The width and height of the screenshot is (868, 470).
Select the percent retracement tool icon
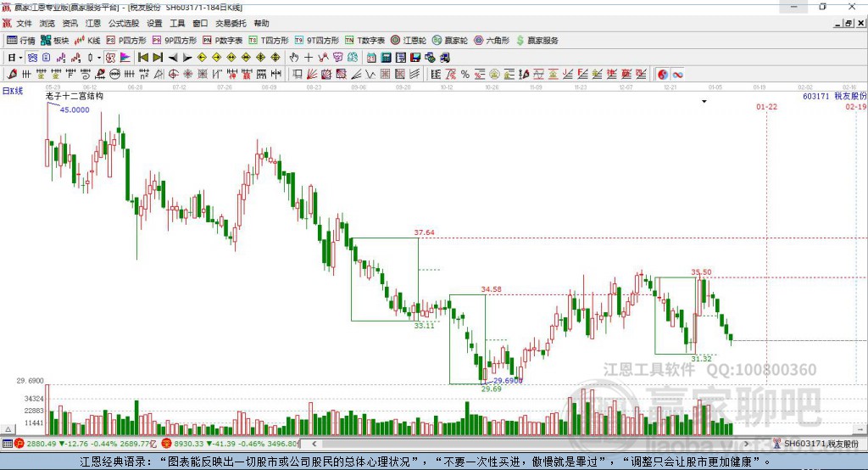(465, 75)
